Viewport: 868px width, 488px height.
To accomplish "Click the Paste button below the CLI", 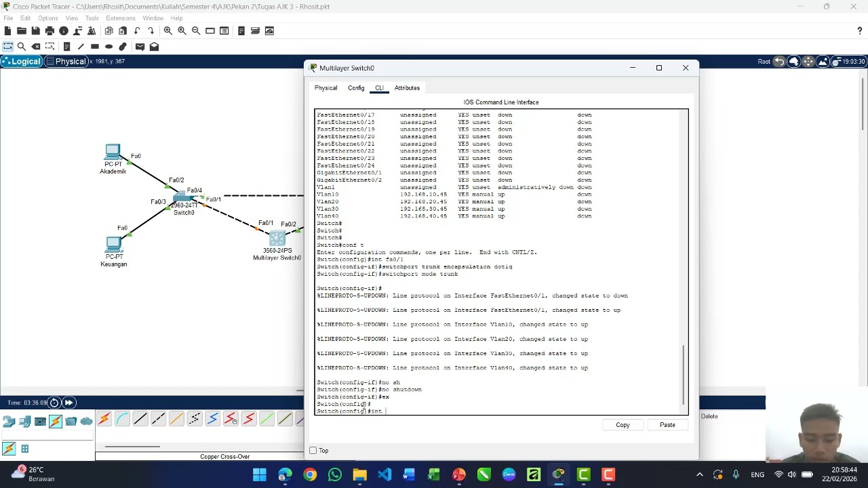I will click(x=667, y=425).
